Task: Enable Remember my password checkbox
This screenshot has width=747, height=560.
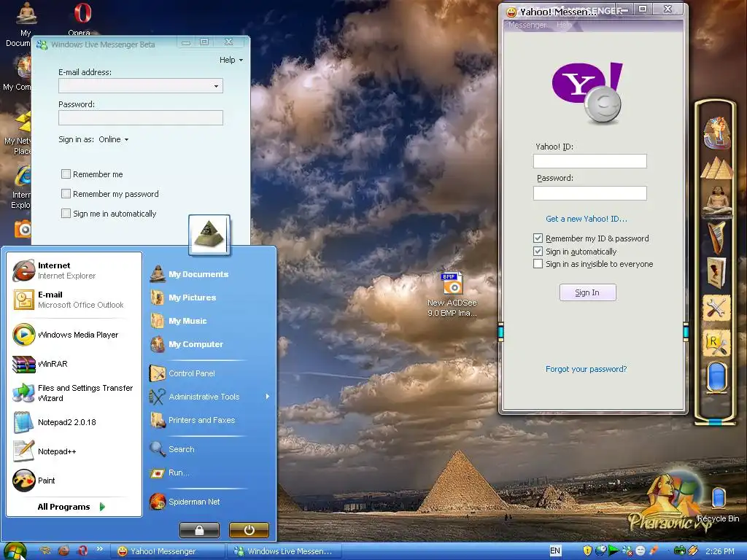Action: click(x=66, y=194)
